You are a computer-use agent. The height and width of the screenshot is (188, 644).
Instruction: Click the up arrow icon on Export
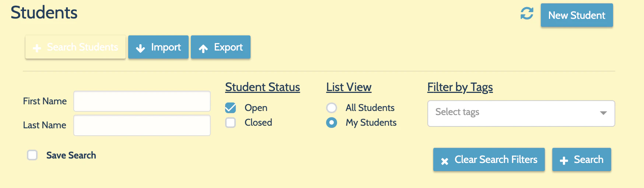point(203,48)
